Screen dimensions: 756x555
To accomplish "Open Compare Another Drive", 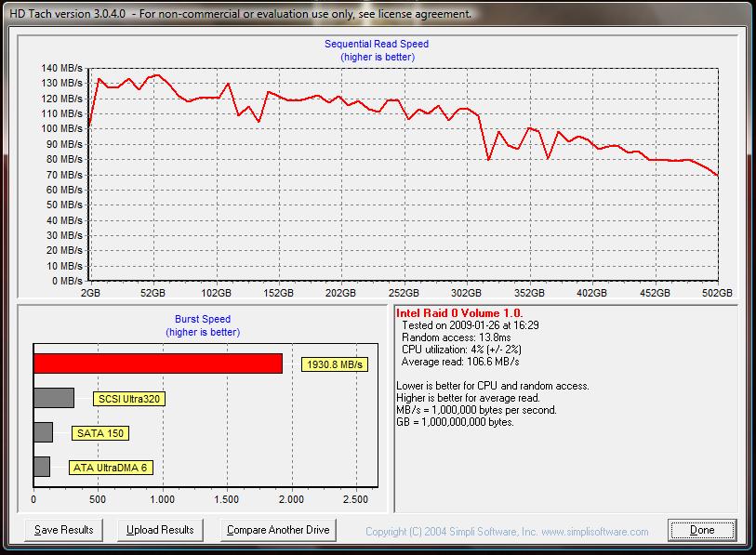I will [279, 530].
